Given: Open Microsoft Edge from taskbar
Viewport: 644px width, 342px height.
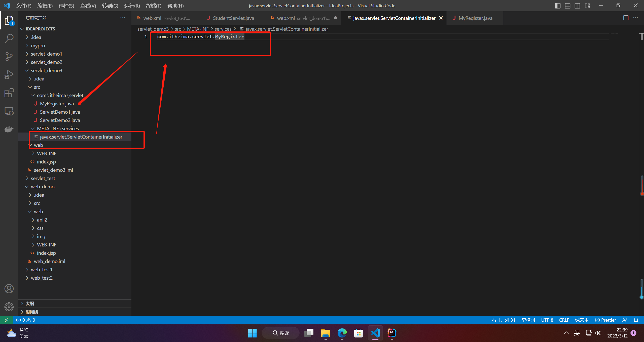Looking at the screenshot, I should point(342,333).
